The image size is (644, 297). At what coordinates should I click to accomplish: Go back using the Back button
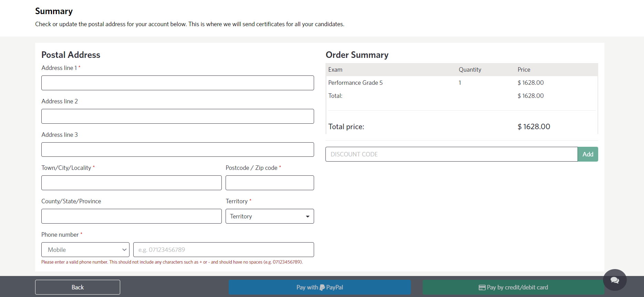click(x=77, y=287)
